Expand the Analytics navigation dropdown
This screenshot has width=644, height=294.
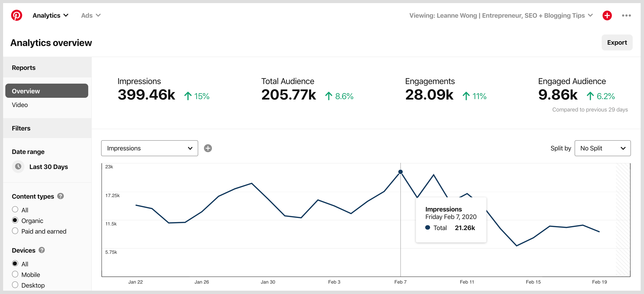(51, 15)
